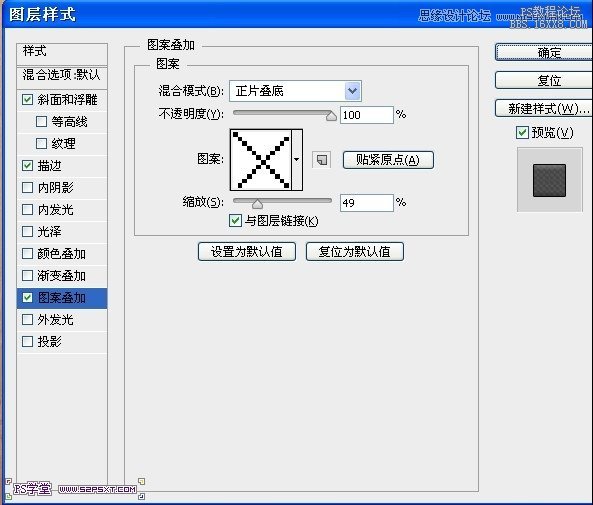The image size is (593, 505).
Task: Select the 样式 header item
Action: click(x=62, y=54)
